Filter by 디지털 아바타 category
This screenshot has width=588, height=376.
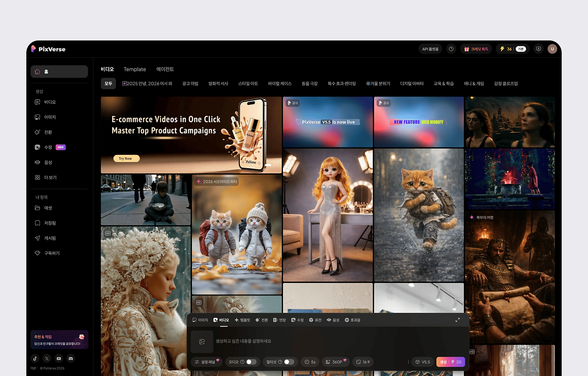pos(412,84)
